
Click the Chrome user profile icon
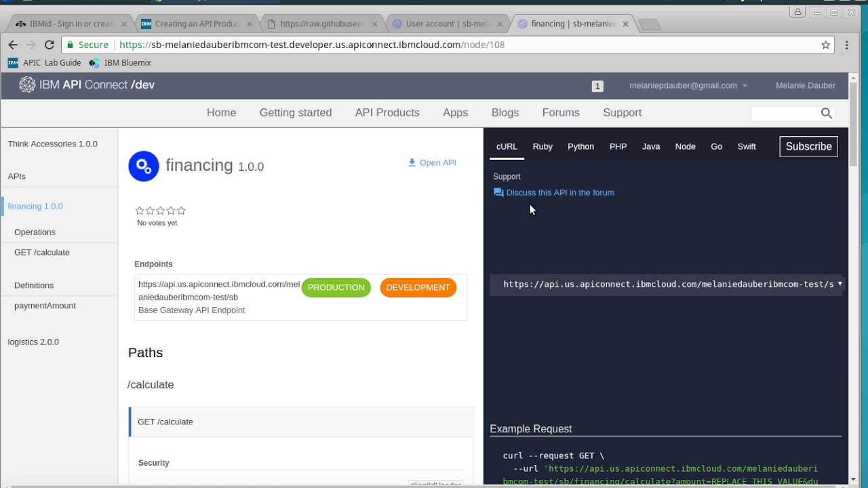[797, 12]
